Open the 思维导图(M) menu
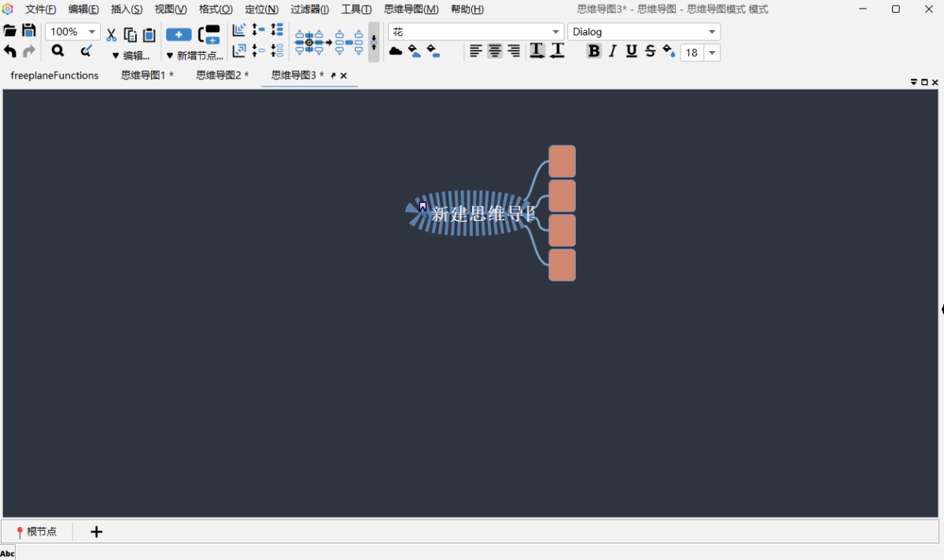This screenshot has width=944, height=560. coord(411,9)
